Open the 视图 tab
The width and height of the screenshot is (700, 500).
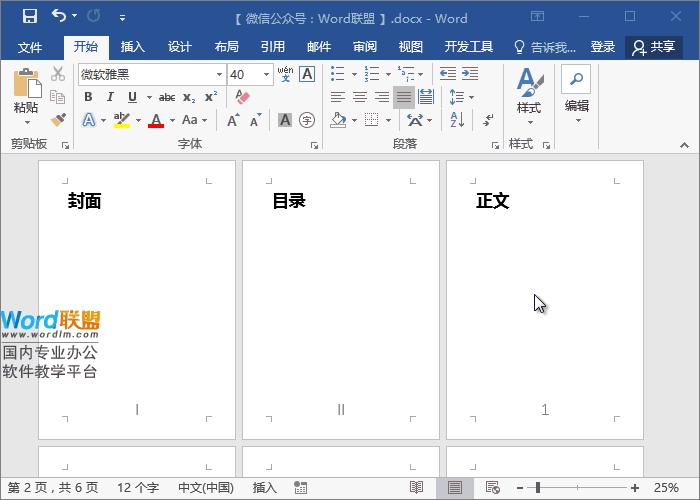click(x=410, y=47)
